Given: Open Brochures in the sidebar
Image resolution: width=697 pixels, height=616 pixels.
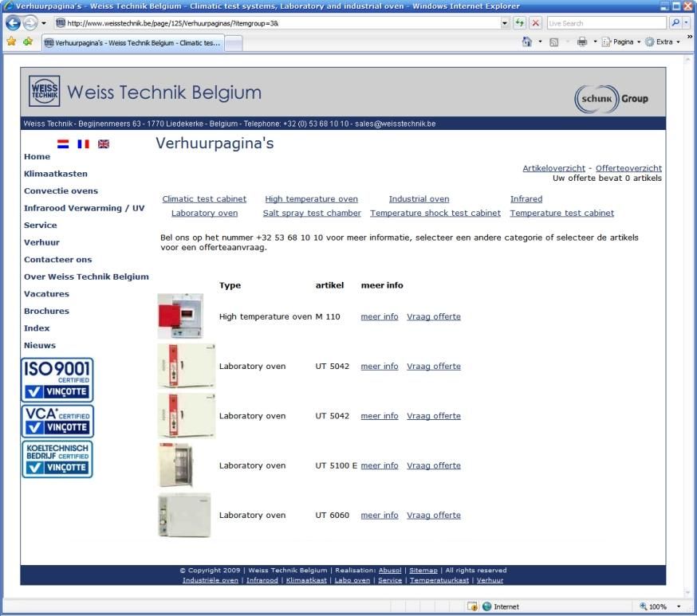Looking at the screenshot, I should 46,312.
